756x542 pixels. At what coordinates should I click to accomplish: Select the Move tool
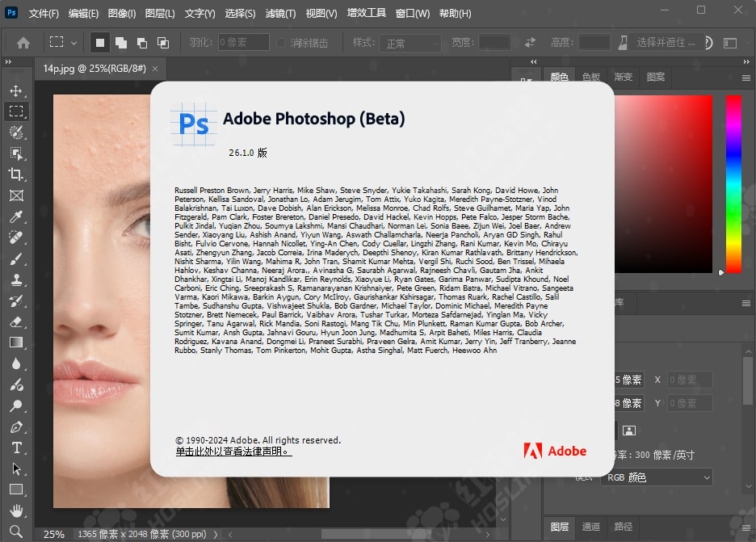[x=16, y=90]
